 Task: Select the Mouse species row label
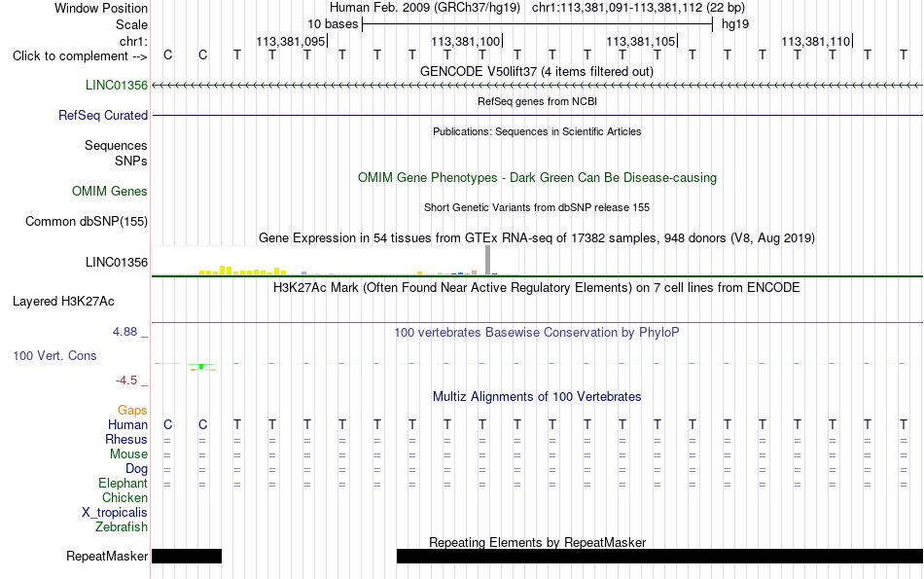(x=128, y=454)
